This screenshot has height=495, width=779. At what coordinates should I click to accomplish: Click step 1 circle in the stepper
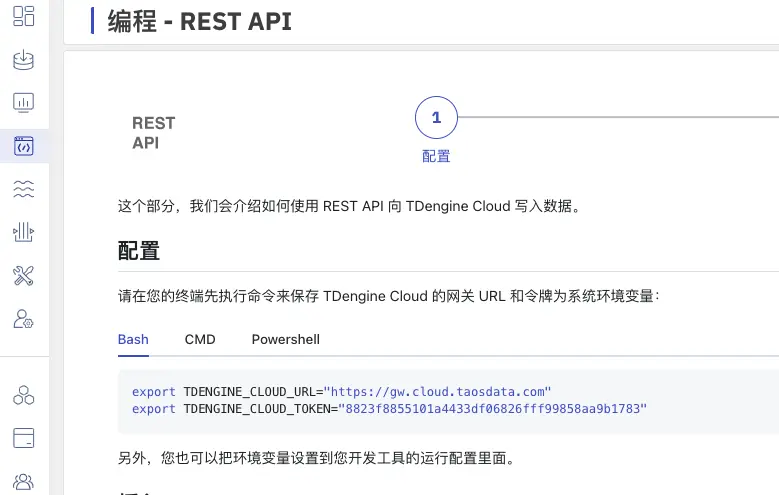(x=436, y=118)
